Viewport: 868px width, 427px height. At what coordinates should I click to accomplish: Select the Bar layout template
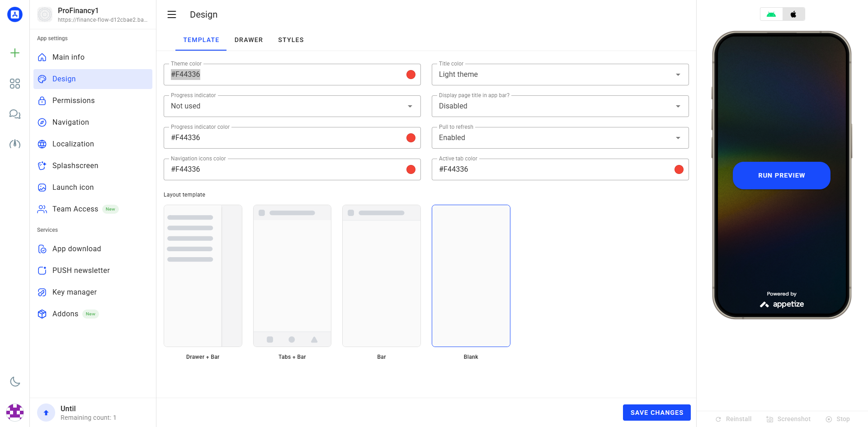click(x=382, y=276)
